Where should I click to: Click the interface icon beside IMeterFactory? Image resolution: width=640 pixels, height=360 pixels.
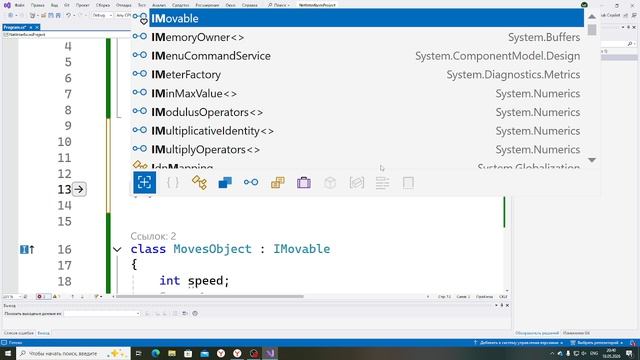pyautogui.click(x=140, y=74)
